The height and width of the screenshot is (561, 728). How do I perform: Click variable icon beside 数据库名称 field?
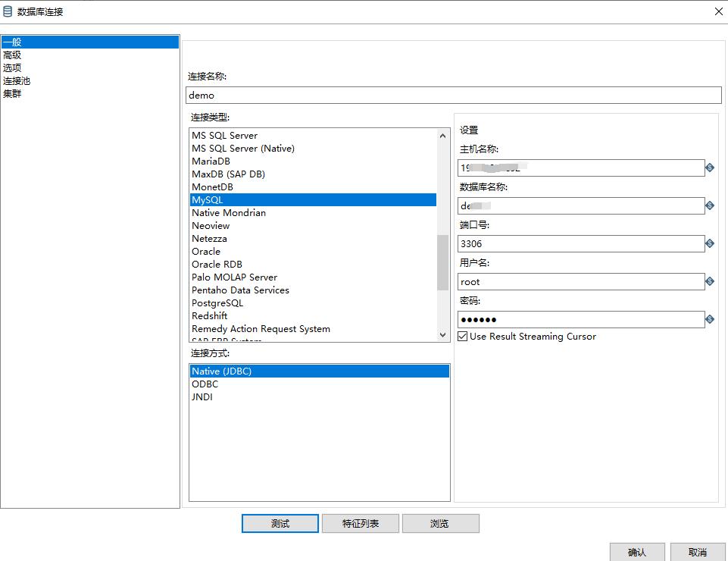[x=710, y=205]
